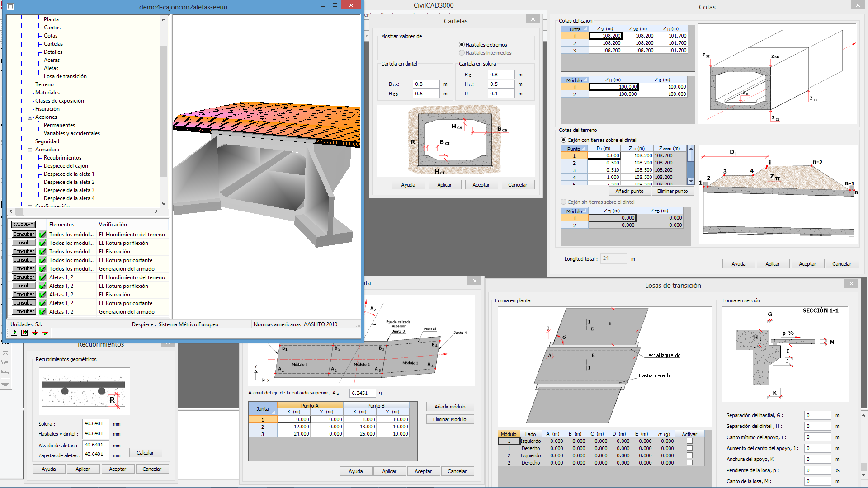
Task: Click the Añadir módulo button
Action: 450,407
